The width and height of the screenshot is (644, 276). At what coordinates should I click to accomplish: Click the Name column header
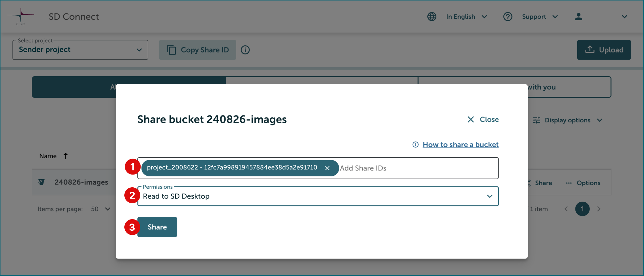point(48,156)
